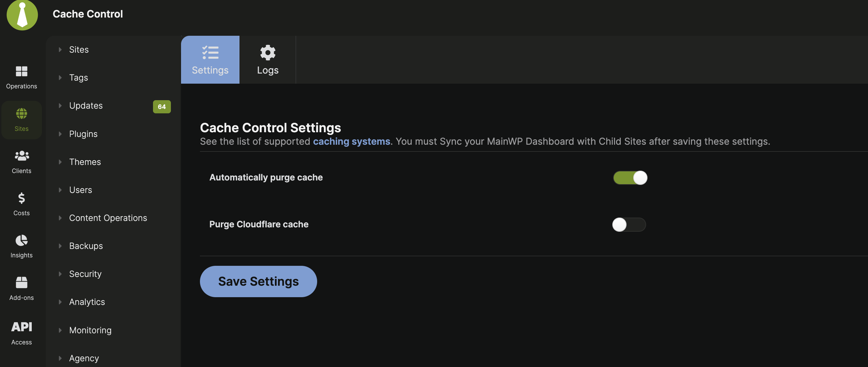Open the Tags menu item
Screen dimensions: 868x367
[78, 78]
